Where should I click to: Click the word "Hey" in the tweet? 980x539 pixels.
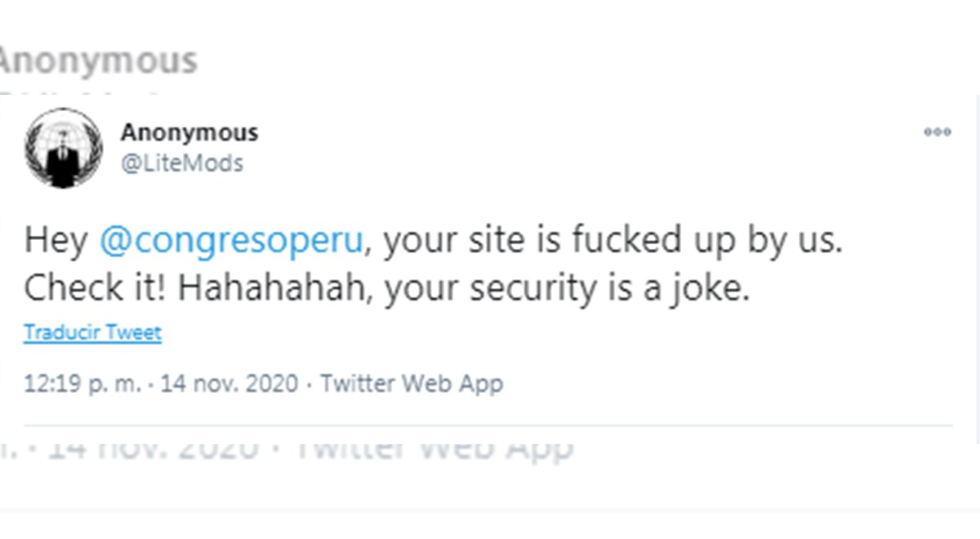(56, 242)
